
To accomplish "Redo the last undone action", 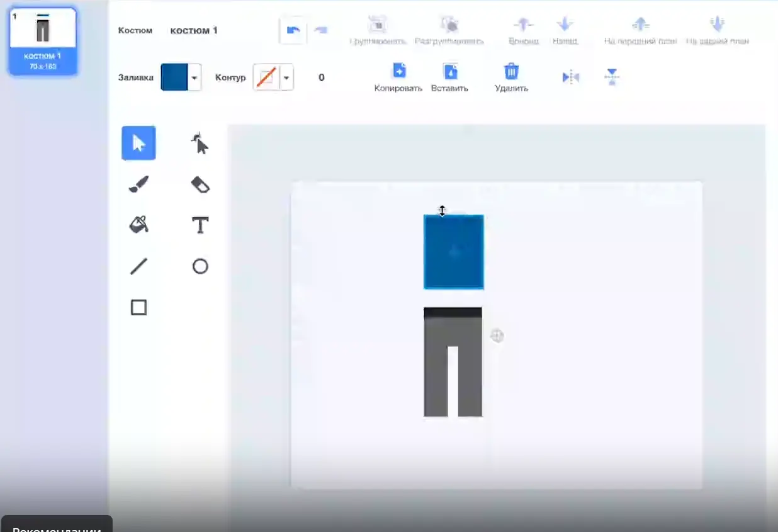I will [x=321, y=30].
